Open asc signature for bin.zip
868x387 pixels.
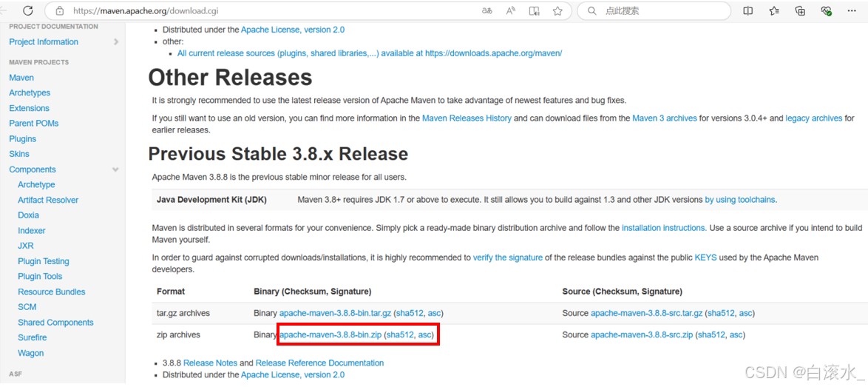pyautogui.click(x=424, y=334)
